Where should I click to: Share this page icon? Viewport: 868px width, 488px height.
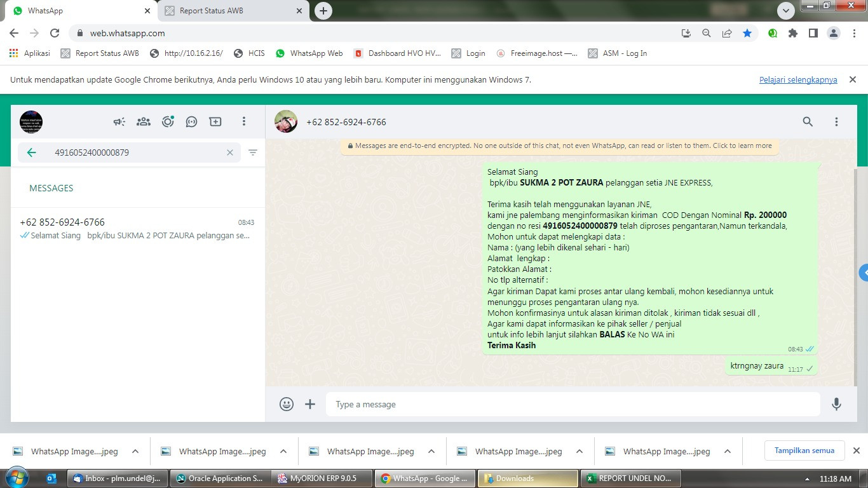tap(727, 33)
